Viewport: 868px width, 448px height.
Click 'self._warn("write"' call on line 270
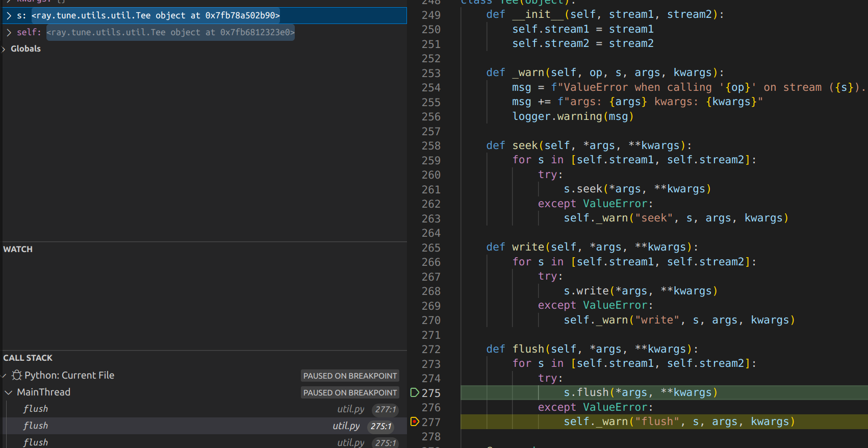tap(679, 320)
